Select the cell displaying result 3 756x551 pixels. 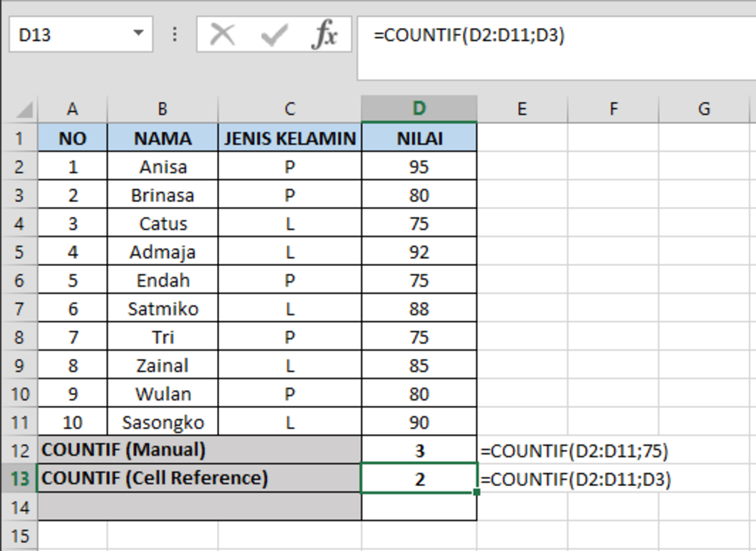point(419,450)
